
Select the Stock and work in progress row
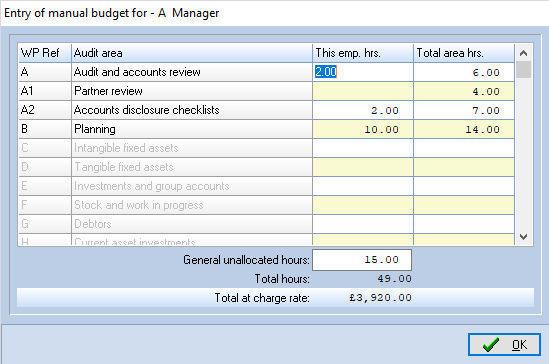(192, 205)
